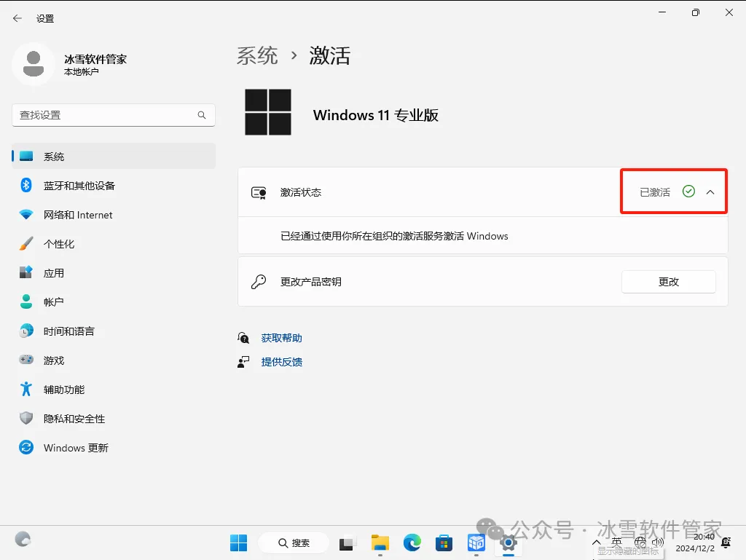Viewport: 746px width, 560px height.
Task: Click the help icon beside 获取帮助
Action: [x=243, y=338]
